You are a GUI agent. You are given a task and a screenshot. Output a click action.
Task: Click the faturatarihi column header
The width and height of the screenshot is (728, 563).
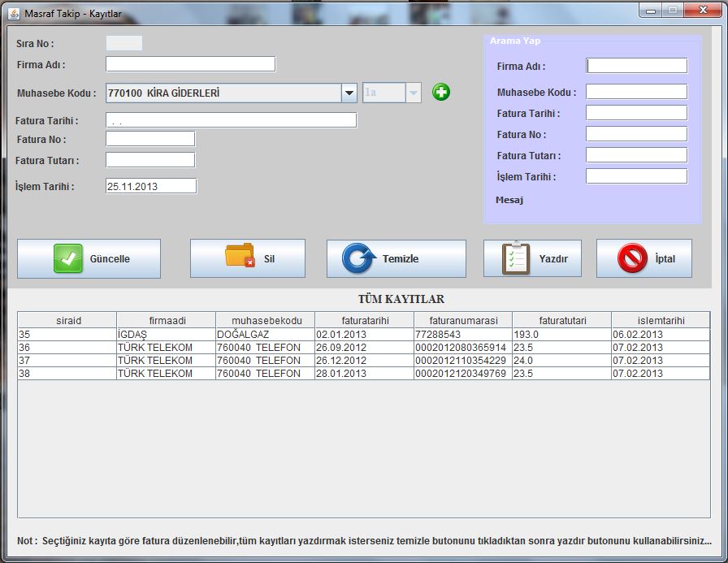[365, 320]
